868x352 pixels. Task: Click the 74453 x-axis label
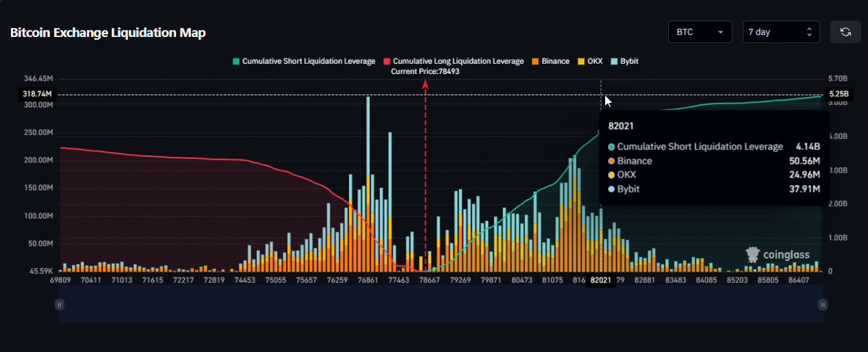(x=245, y=280)
